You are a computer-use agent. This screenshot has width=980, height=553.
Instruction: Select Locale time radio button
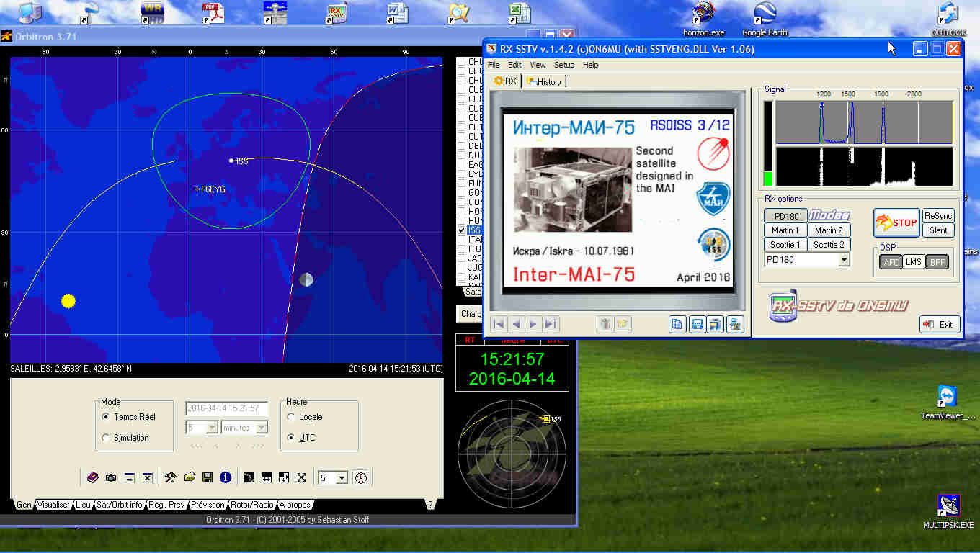(291, 417)
